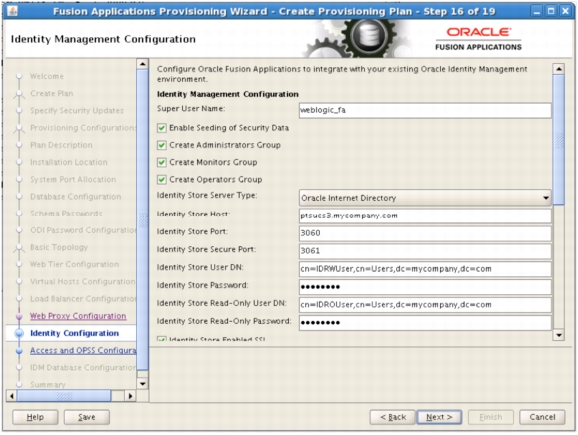Viewport: 578px width, 435px height.
Task: Click the navigation horizontal scrollbar thumb
Action: [64, 396]
